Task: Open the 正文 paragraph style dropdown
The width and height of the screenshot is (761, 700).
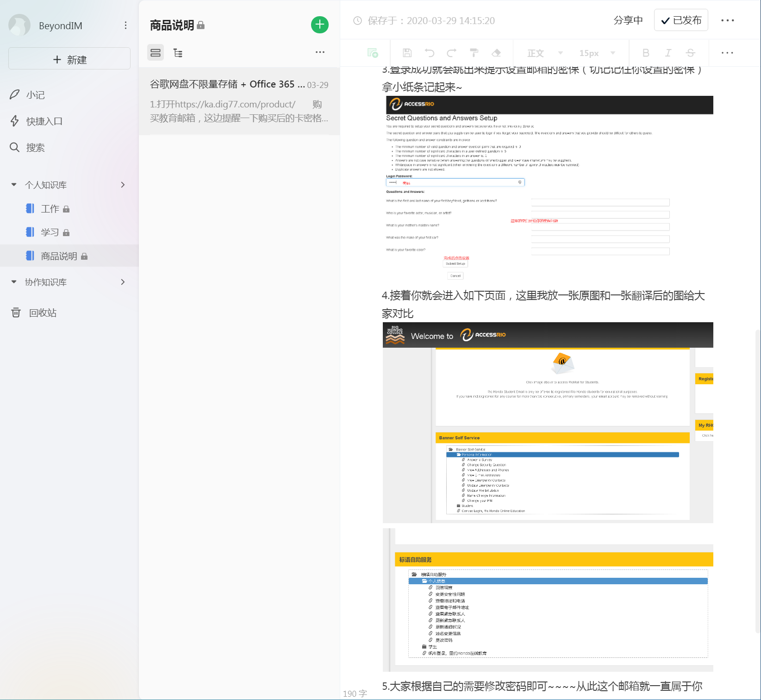Action: tap(544, 53)
